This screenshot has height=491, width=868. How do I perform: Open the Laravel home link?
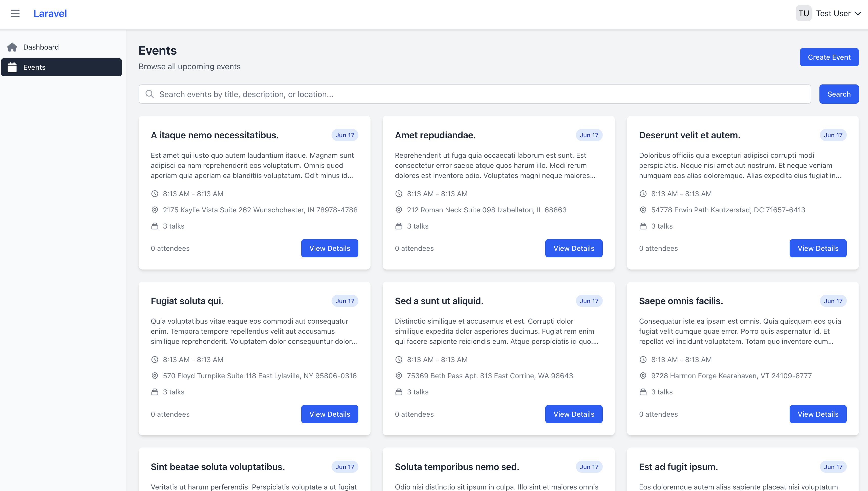tap(50, 13)
